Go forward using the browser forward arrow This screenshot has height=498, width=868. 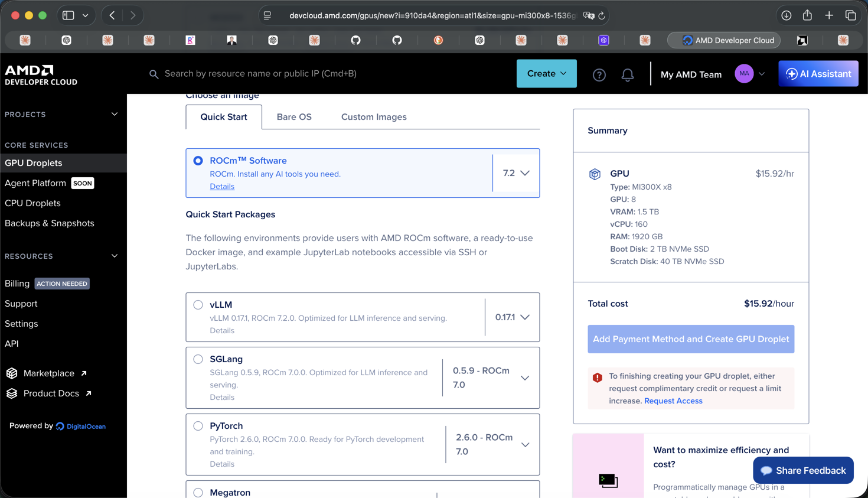point(133,15)
